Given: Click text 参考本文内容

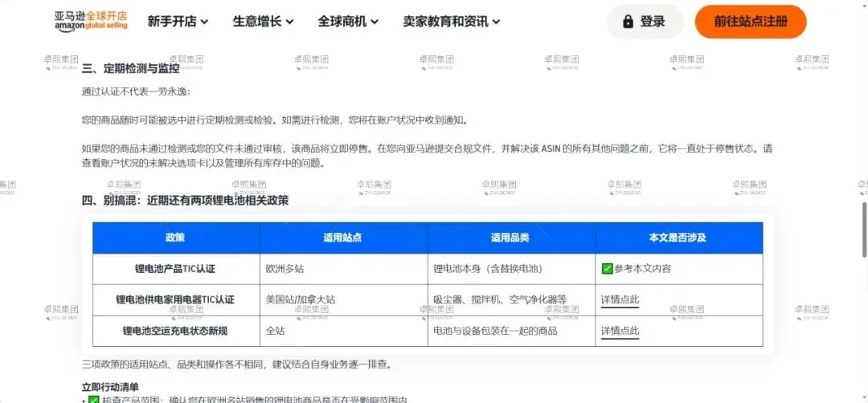Looking at the screenshot, I should [643, 269].
